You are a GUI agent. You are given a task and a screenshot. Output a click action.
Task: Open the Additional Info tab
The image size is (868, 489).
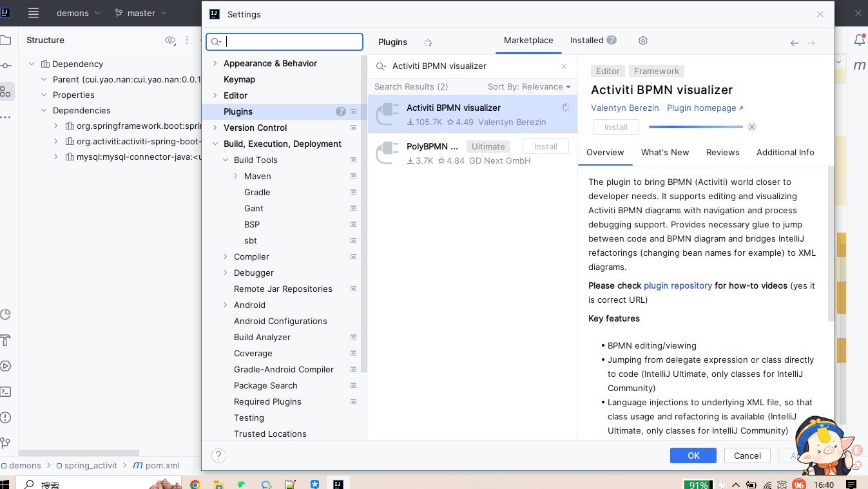pos(786,152)
